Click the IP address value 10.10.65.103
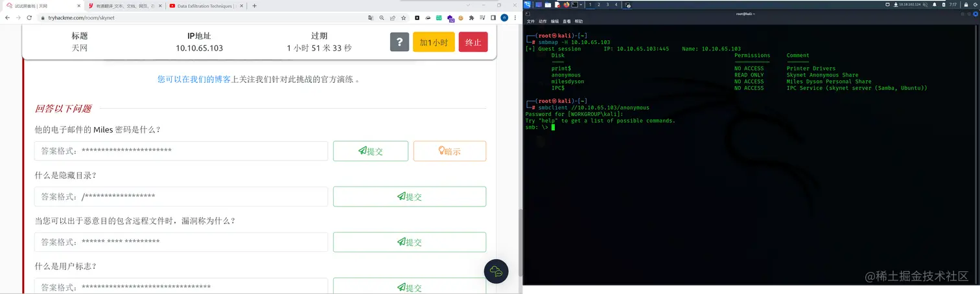This screenshot has height=294, width=980. pyautogui.click(x=199, y=48)
